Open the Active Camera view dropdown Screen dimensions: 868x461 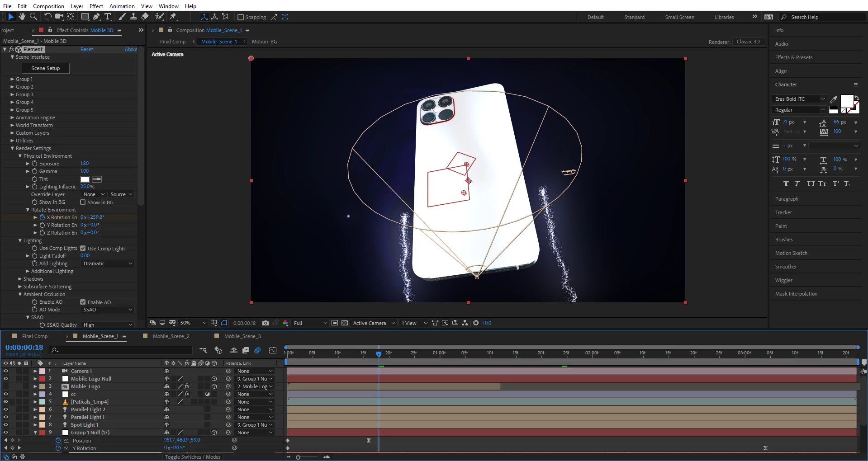pyautogui.click(x=374, y=323)
